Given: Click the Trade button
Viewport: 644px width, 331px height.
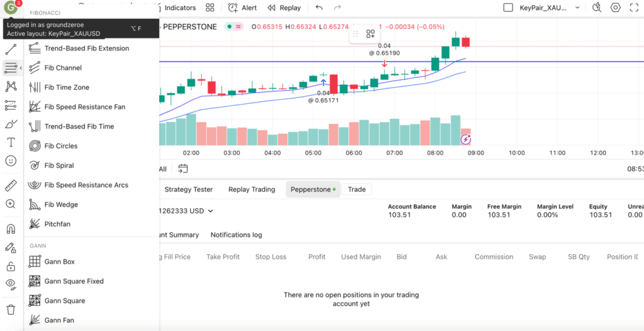Looking at the screenshot, I should tap(357, 189).
